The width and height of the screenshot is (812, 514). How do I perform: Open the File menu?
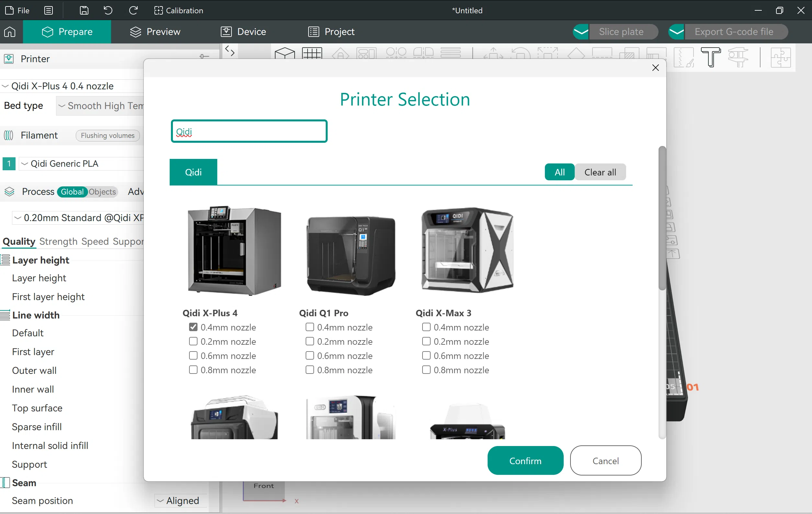[x=17, y=10]
